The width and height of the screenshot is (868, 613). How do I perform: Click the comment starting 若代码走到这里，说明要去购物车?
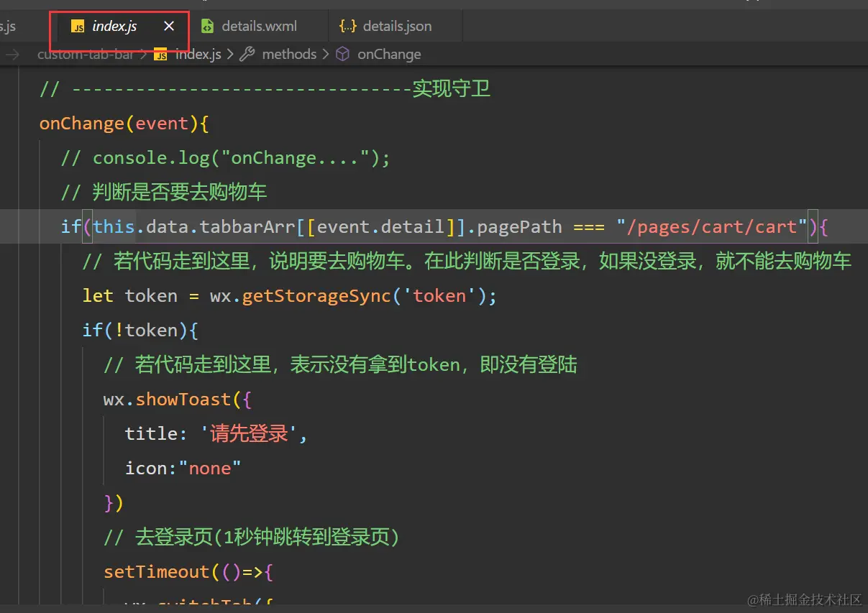pos(467,261)
